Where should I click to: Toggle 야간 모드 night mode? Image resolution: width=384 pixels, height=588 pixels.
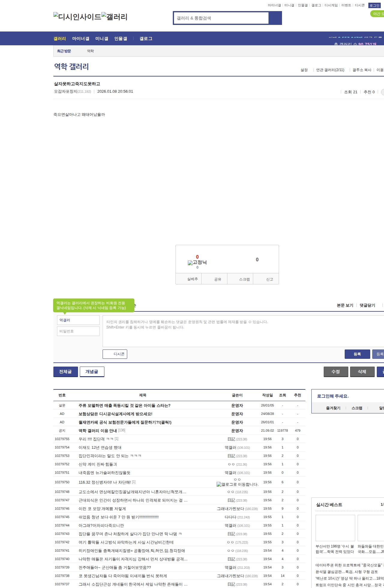click(x=377, y=14)
